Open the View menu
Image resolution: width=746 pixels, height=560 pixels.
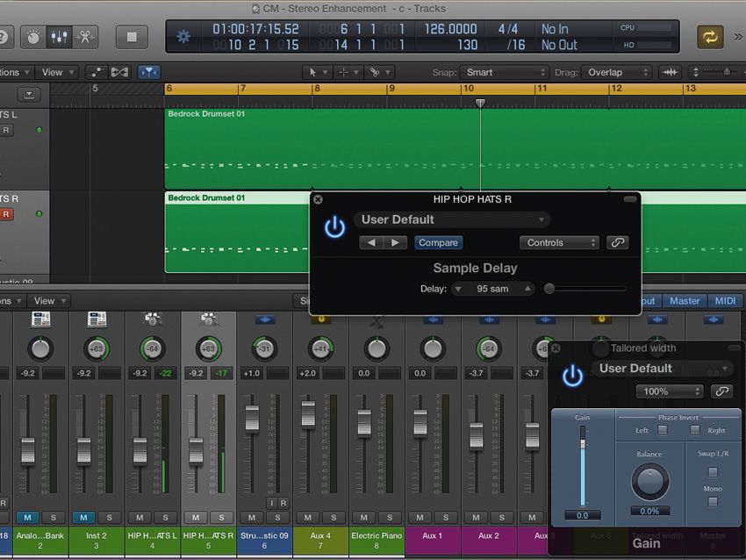(x=56, y=72)
